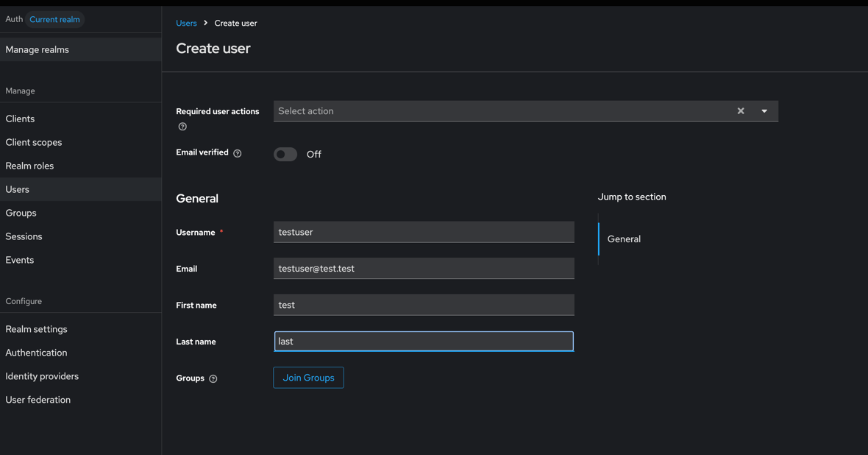Open Identity providers in sidebar
Viewport: 868px width, 455px height.
pyautogui.click(x=81, y=376)
